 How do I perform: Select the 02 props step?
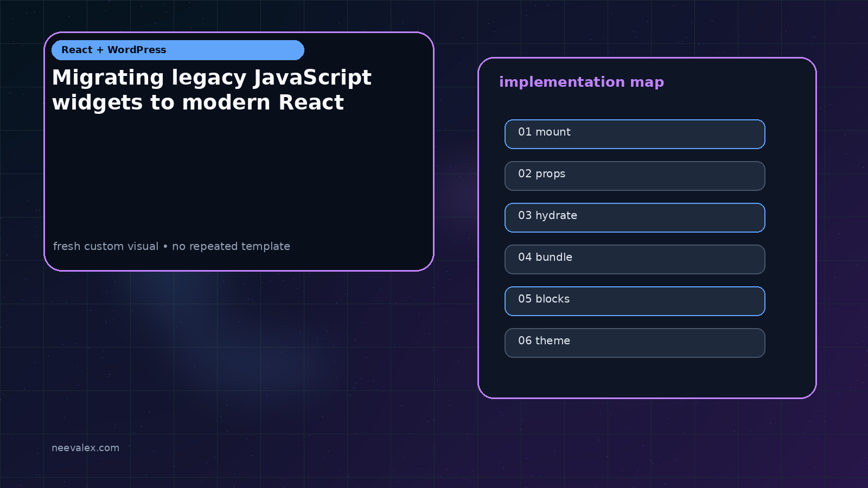click(x=635, y=176)
